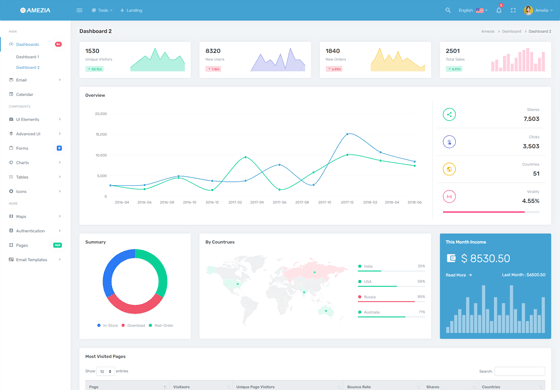Click Read More on income card
Screen dimensions: 560x390
tap(459, 275)
